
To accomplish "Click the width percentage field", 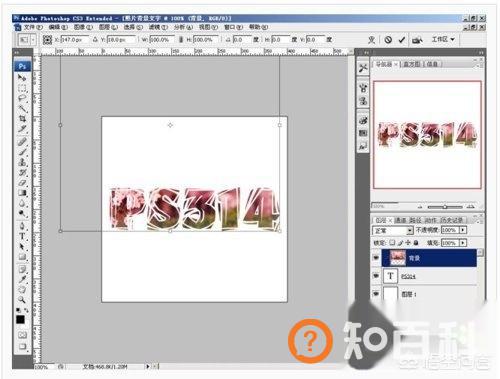I will (x=161, y=40).
